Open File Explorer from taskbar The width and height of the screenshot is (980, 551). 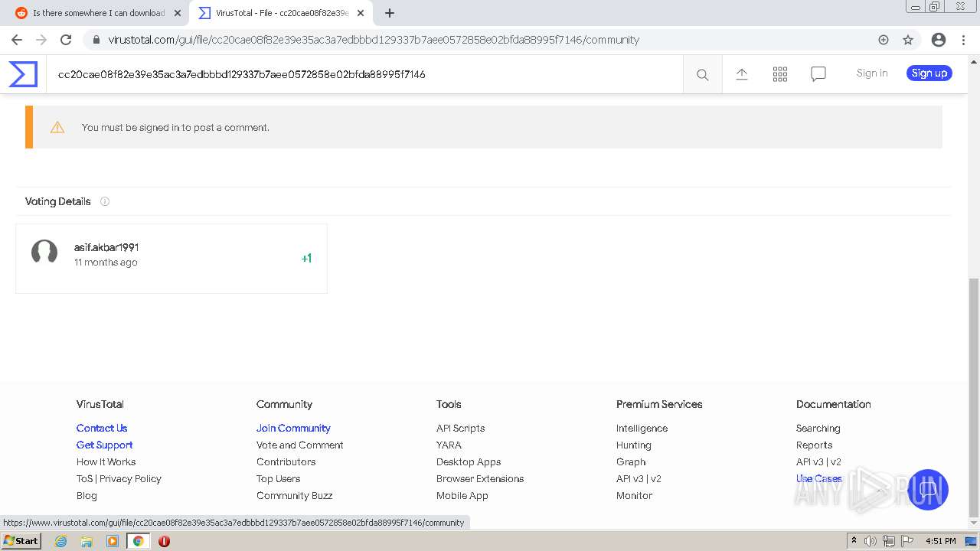87,541
